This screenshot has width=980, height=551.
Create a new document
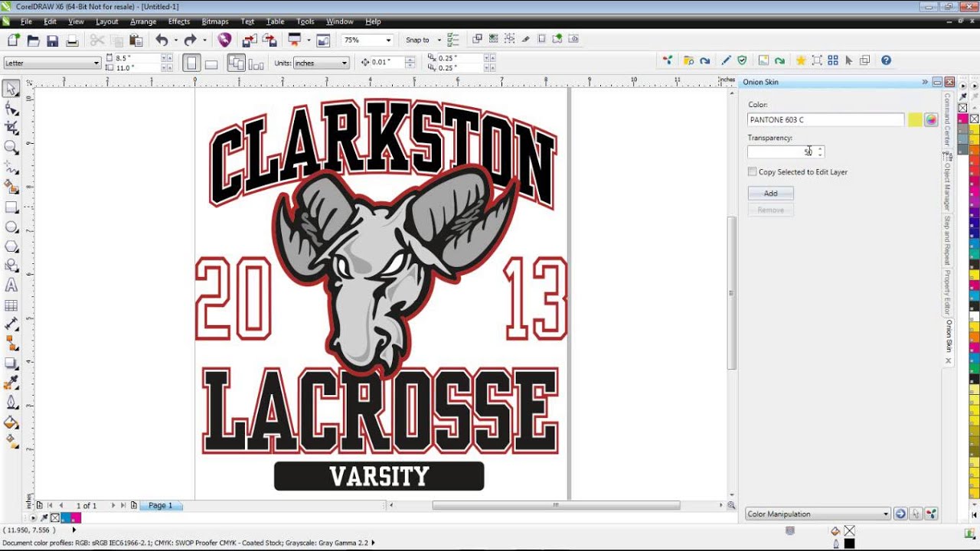pyautogui.click(x=14, y=40)
